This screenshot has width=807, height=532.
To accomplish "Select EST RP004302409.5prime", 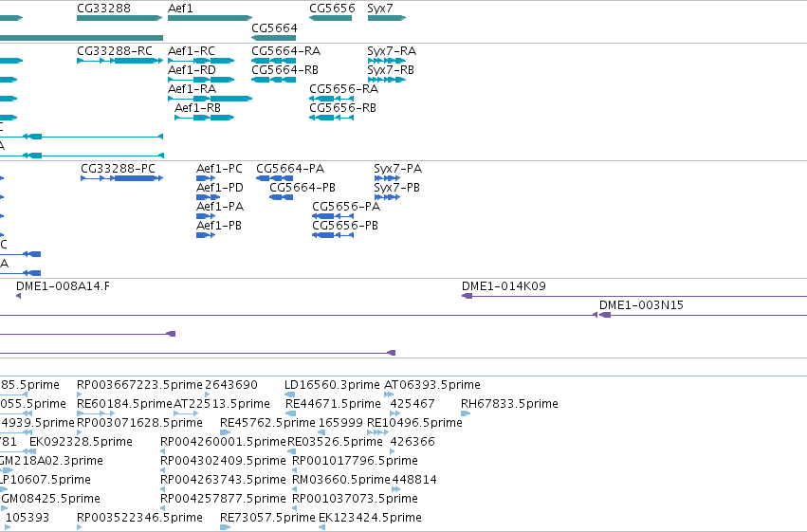I will [223, 461].
